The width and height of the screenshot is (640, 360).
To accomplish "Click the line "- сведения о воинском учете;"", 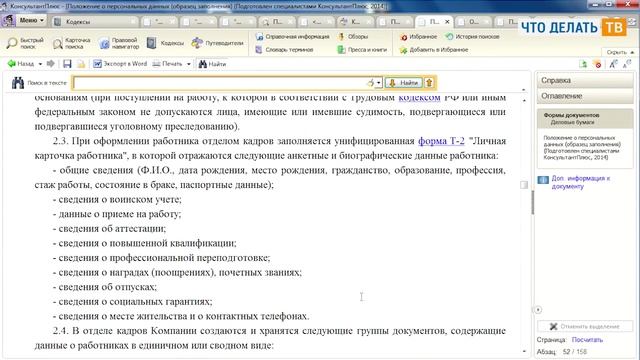I will tap(117, 199).
